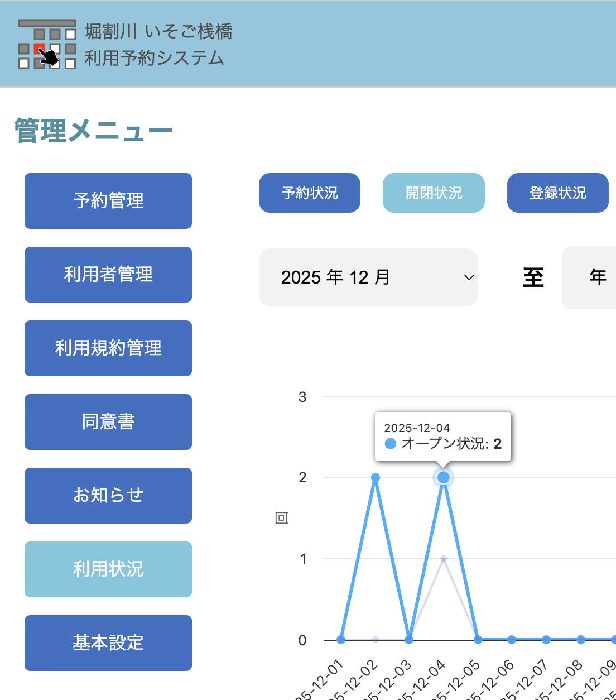Select the 同意書 menu button
This screenshot has width=616, height=700.
(x=108, y=422)
